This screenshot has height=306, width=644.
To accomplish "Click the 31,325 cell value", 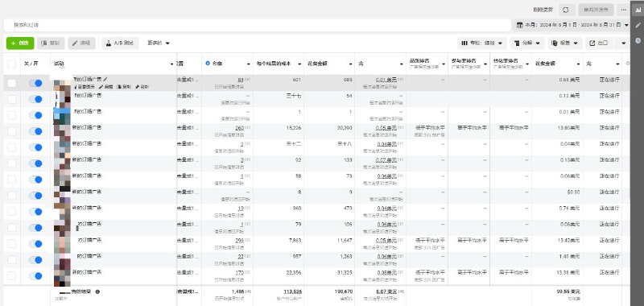I will pos(345,272).
